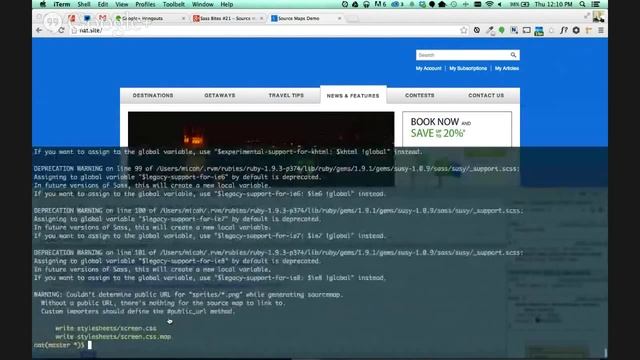Image resolution: width=640 pixels, height=360 pixels.
Task: Click the volume icon in menu bar
Action: [x=500, y=4]
